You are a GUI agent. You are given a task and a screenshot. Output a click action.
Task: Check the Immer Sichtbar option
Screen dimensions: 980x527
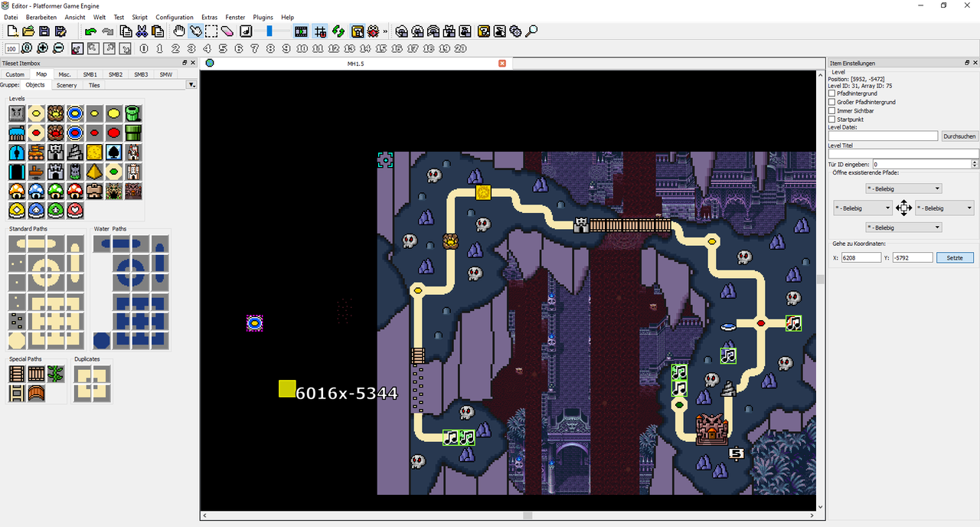831,111
